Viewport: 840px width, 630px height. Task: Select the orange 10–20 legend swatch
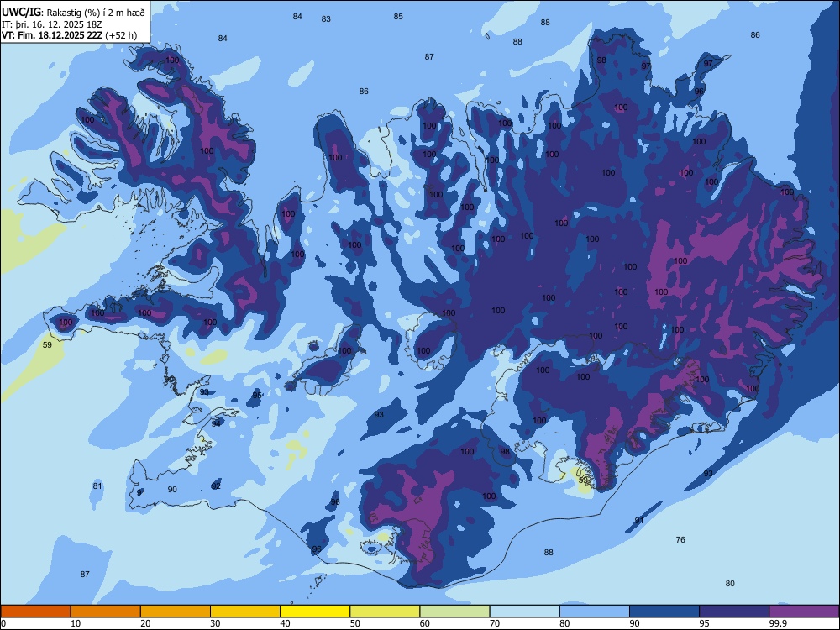click(x=106, y=612)
